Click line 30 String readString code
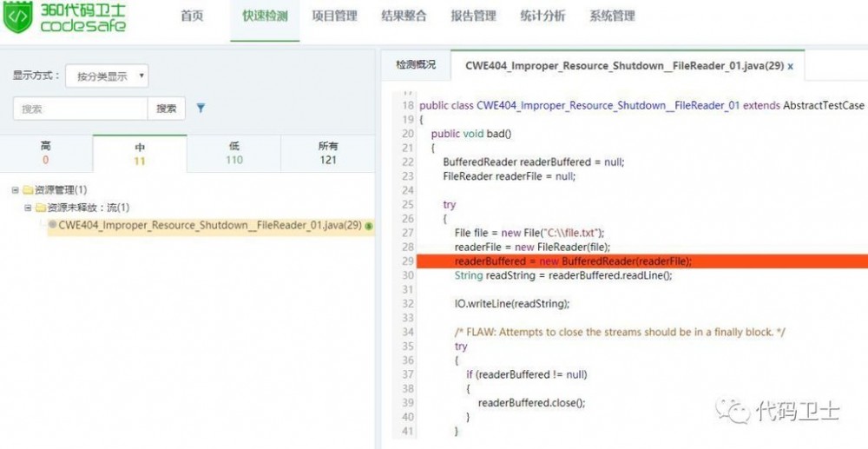868x449 pixels. 563,275
